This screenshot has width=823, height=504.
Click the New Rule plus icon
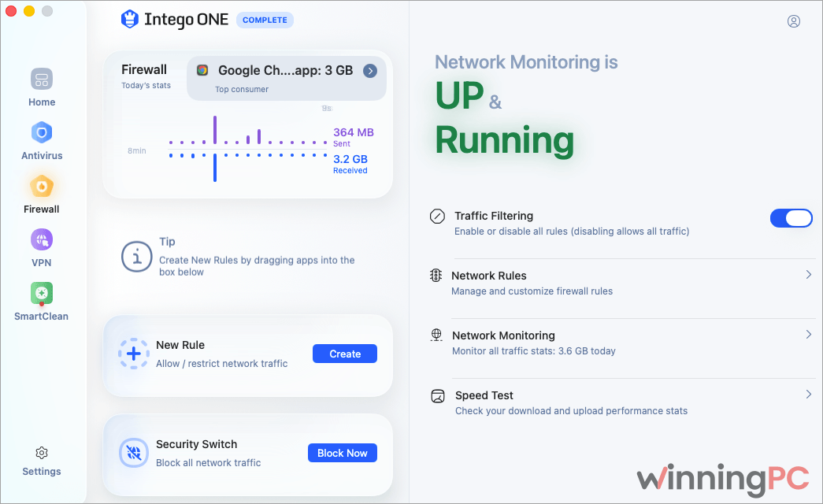click(133, 354)
